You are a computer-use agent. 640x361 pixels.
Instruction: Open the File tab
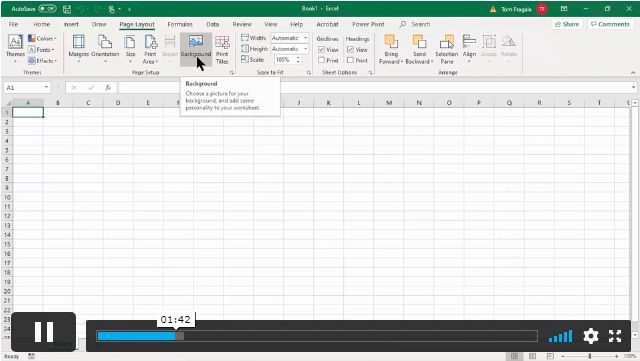tap(13, 24)
